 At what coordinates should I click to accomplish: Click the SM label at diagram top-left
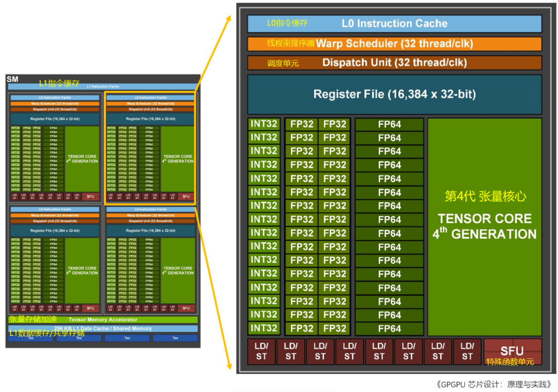coord(12,79)
